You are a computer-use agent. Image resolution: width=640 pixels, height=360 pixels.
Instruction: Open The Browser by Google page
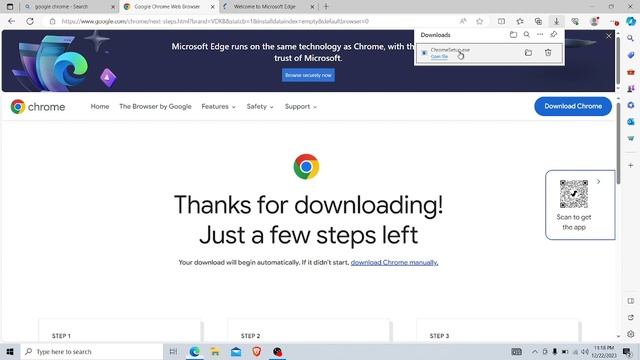(155, 107)
